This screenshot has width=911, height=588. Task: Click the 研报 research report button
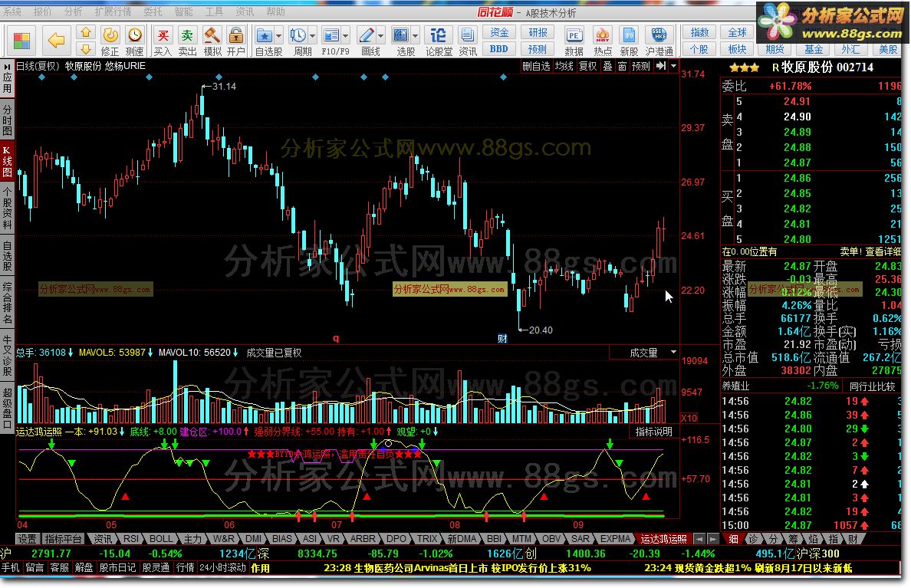[538, 32]
